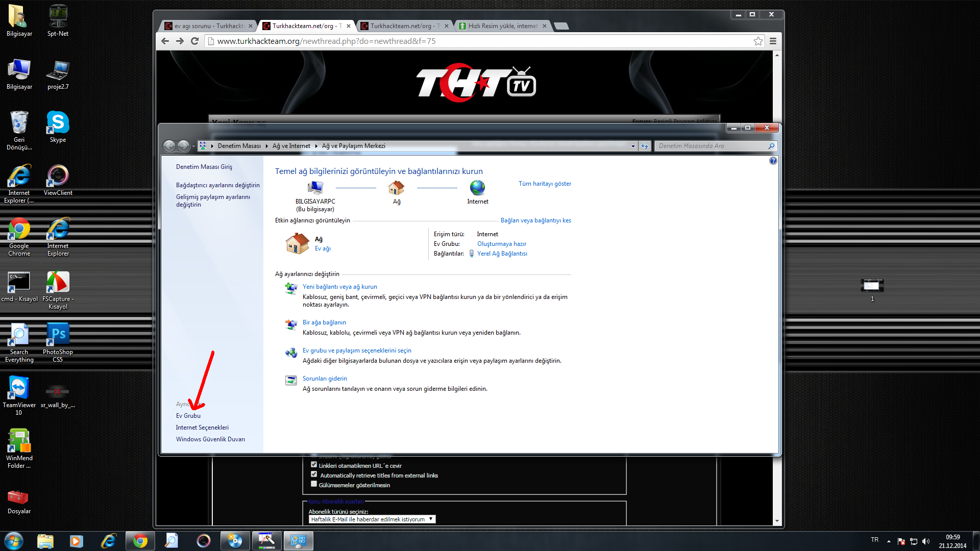Image resolution: width=980 pixels, height=551 pixels.
Task: Click the volume icon in the system tray
Action: [x=926, y=541]
